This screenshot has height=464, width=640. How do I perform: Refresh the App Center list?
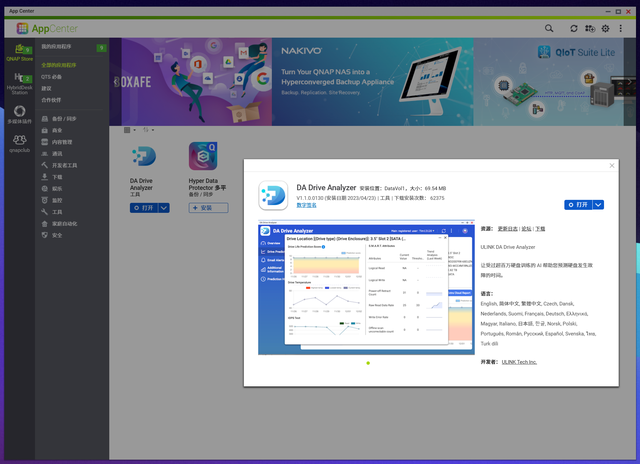point(573,28)
